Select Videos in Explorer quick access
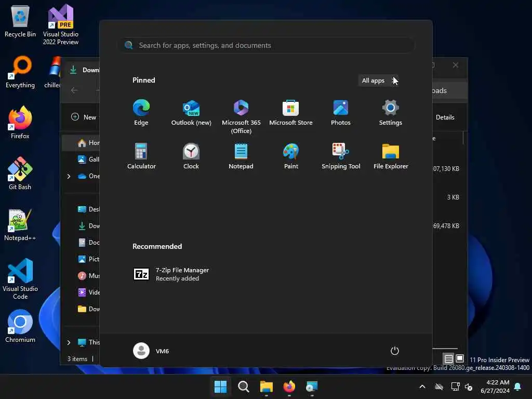Viewport: 532px width, 399px height. click(88, 292)
